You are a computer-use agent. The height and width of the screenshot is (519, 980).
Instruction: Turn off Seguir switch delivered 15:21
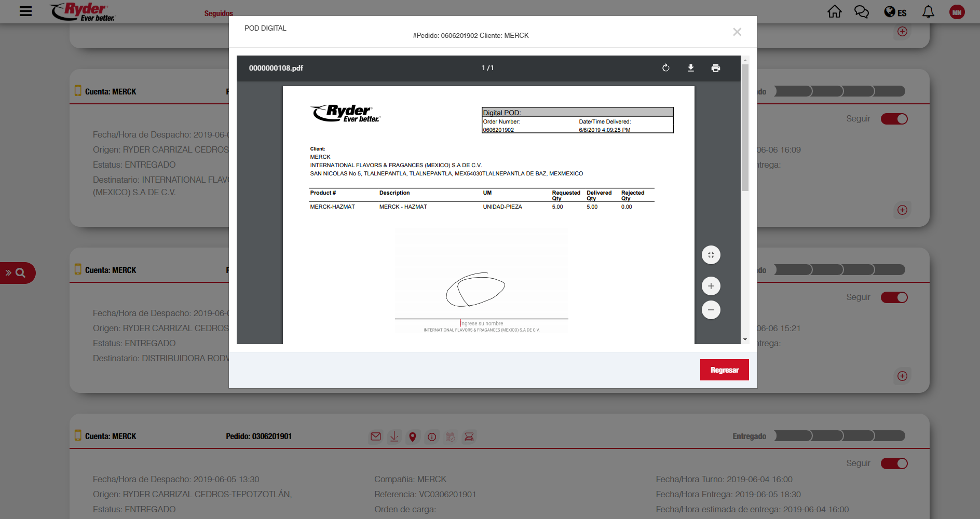click(x=894, y=297)
